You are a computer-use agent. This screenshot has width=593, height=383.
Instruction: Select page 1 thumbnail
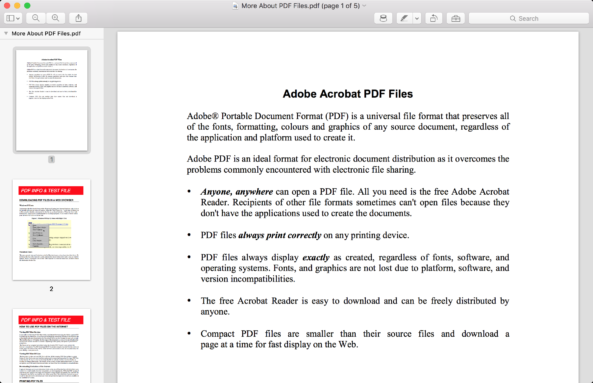[51, 100]
